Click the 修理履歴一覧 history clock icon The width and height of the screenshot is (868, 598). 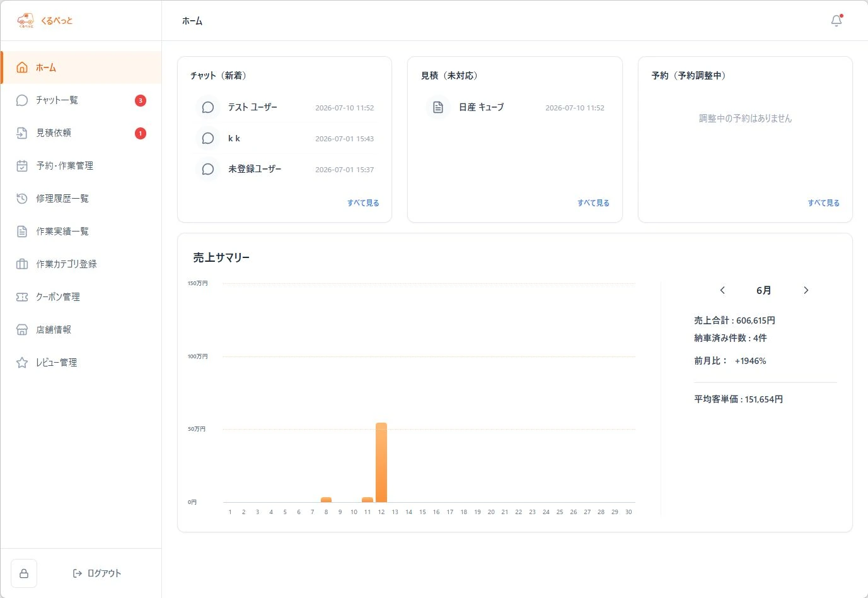22,199
